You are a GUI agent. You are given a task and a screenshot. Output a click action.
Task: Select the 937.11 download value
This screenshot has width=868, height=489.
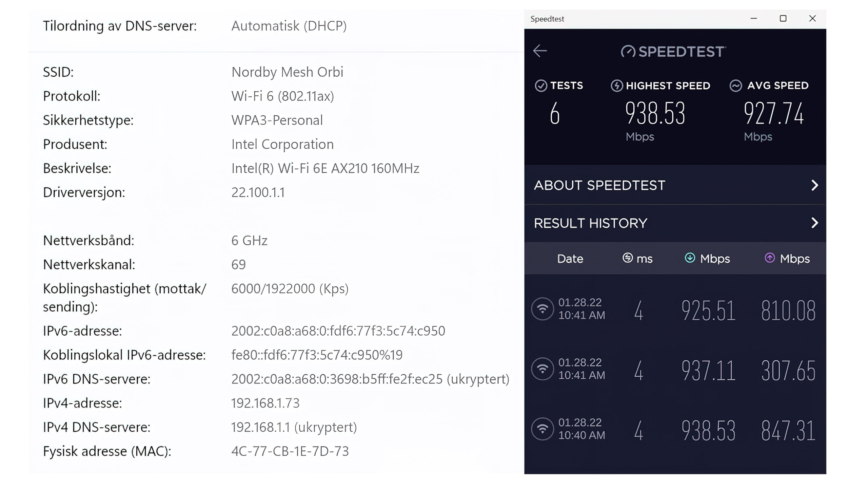click(708, 370)
